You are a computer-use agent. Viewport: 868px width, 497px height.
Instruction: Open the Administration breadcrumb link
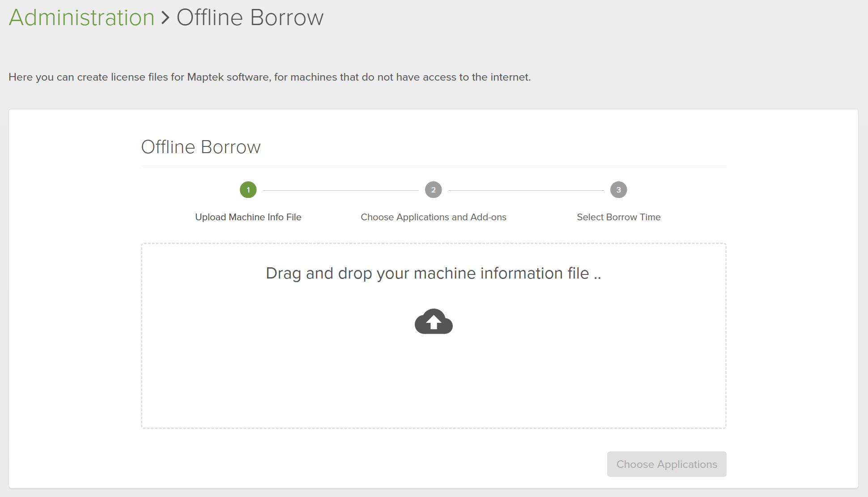[x=82, y=17]
